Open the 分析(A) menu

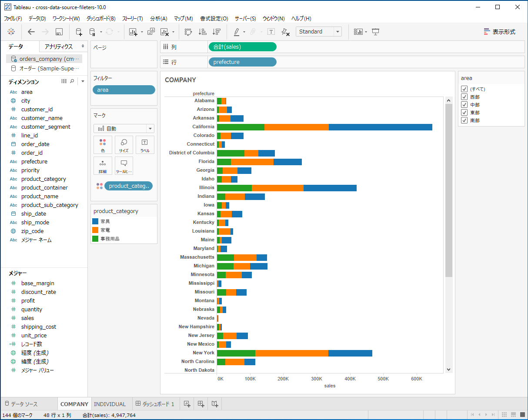point(158,19)
